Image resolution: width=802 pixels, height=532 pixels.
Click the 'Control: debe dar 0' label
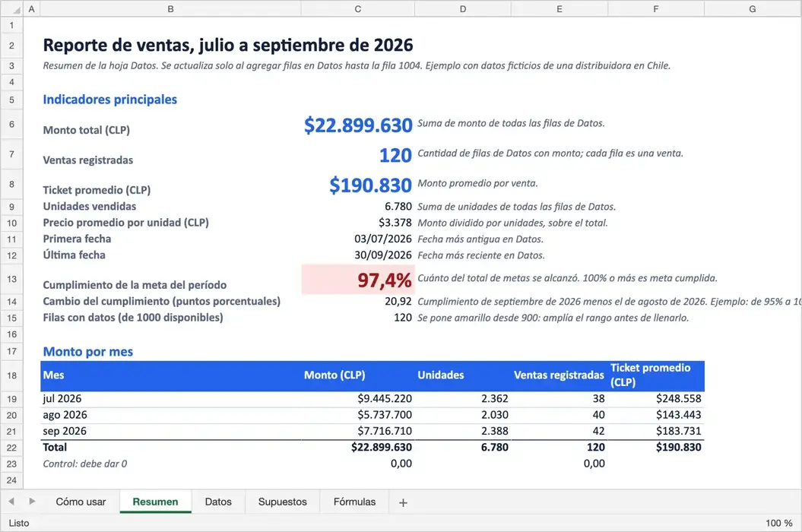click(85, 464)
